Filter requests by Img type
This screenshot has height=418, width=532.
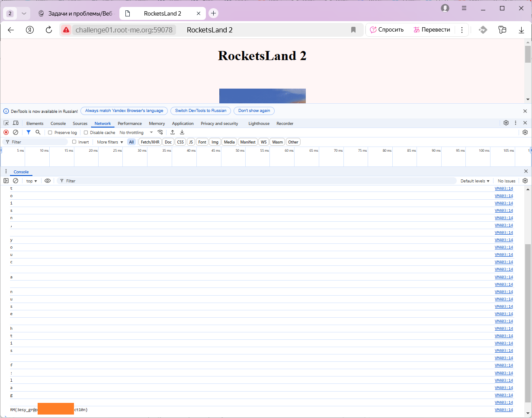click(x=215, y=142)
